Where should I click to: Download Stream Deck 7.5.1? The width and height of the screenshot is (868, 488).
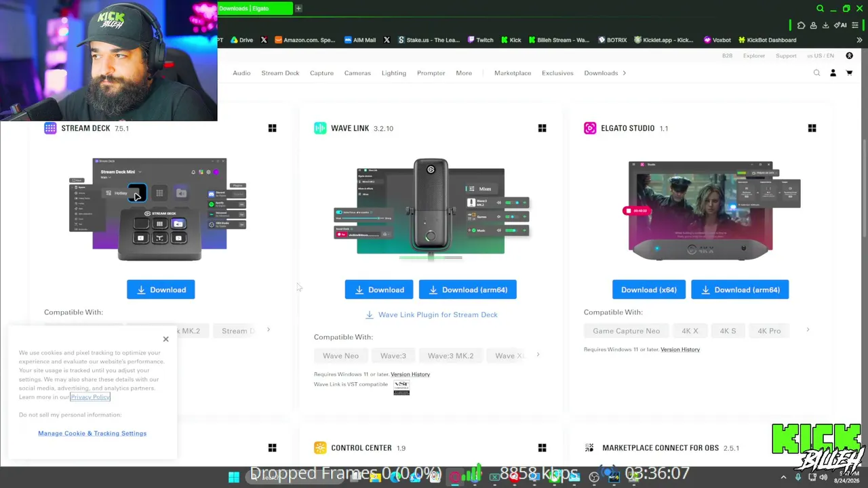point(161,290)
